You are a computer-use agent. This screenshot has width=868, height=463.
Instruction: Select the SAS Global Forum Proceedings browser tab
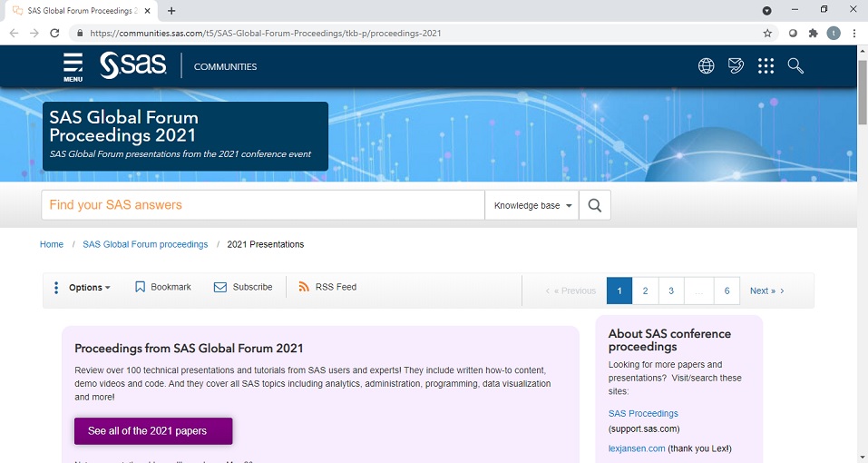click(x=80, y=11)
